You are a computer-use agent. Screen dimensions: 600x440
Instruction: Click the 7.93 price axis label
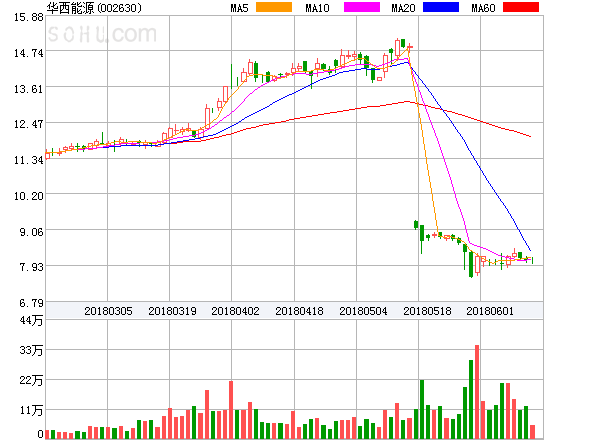click(31, 267)
